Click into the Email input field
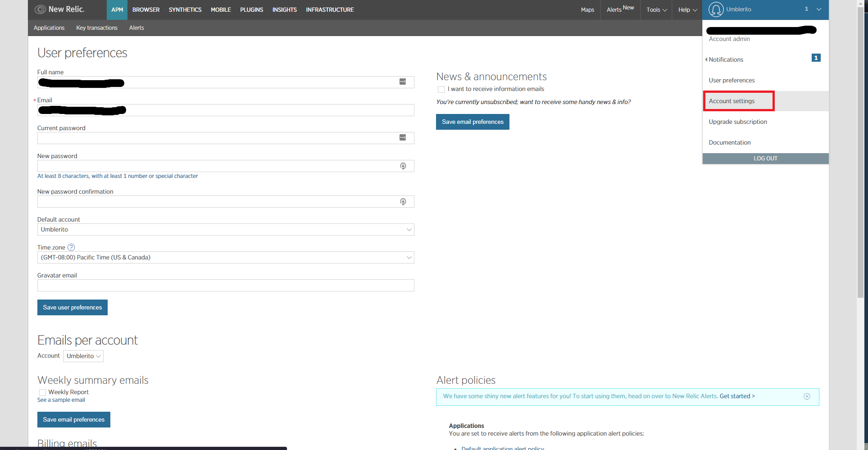 pyautogui.click(x=226, y=110)
